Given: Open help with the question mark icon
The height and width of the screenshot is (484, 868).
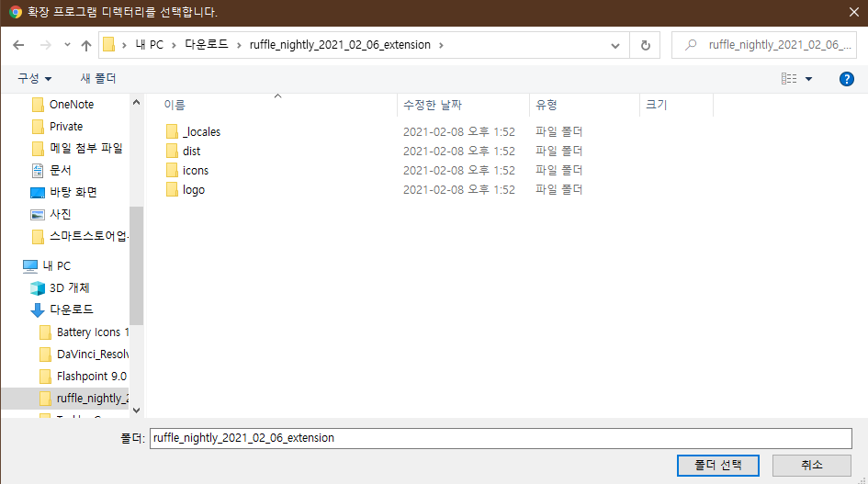Looking at the screenshot, I should (846, 79).
